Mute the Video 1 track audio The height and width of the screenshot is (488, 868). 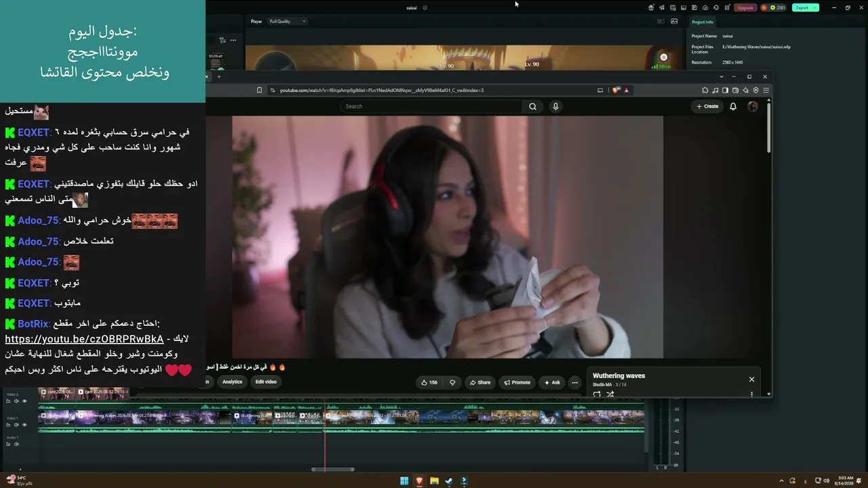[x=16, y=425]
